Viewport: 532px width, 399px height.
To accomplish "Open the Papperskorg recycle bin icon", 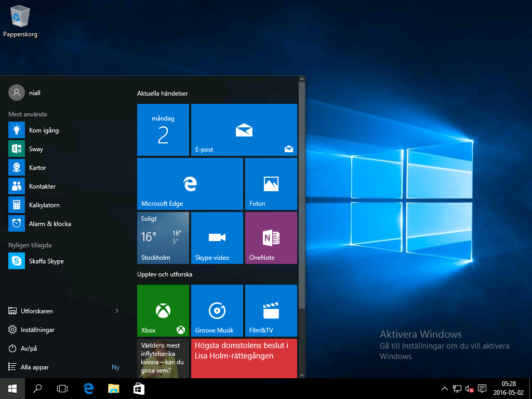I will coord(20,21).
